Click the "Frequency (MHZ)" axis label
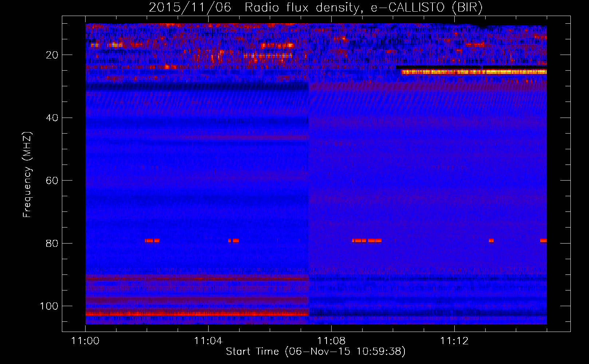 coord(27,174)
